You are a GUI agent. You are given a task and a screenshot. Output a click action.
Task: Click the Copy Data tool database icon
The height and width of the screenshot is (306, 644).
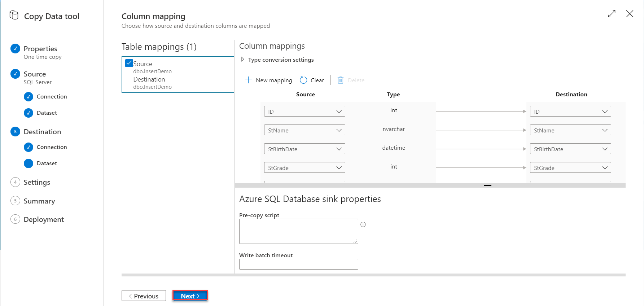(x=14, y=16)
